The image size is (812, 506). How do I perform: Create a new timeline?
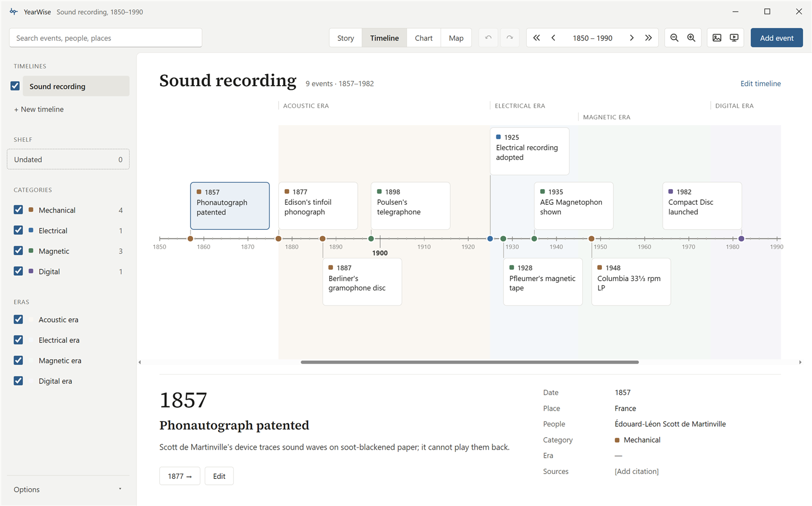39,109
